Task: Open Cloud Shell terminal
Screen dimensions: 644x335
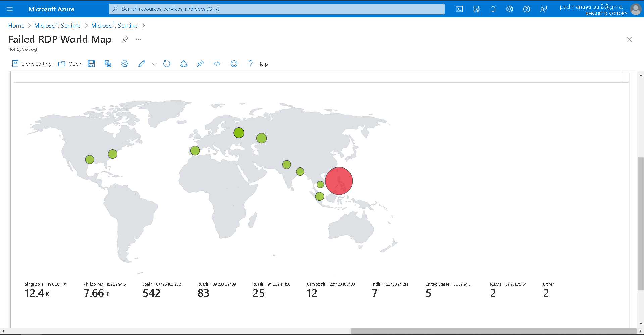Action: 459,9
